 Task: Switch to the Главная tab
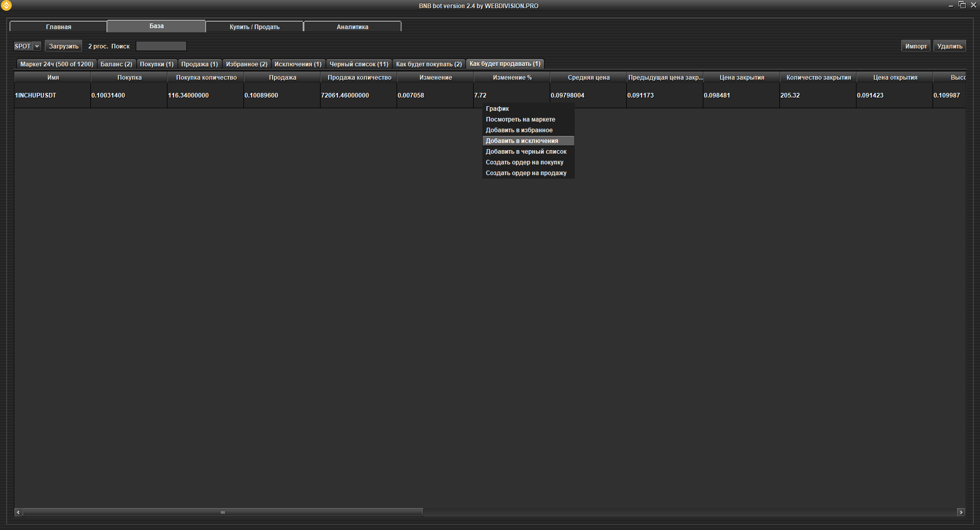[58, 27]
